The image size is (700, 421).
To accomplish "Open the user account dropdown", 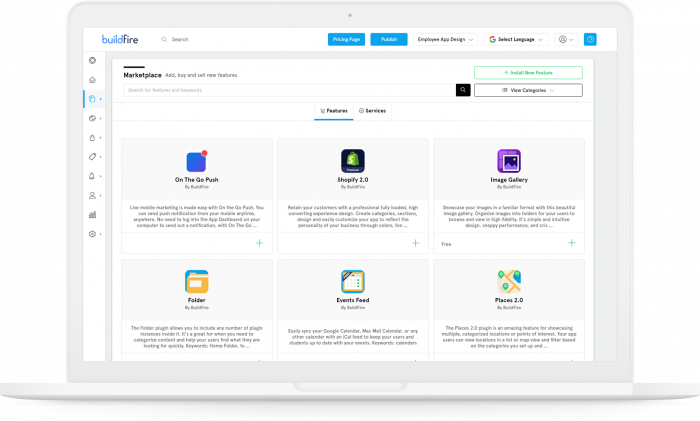I will coord(566,39).
